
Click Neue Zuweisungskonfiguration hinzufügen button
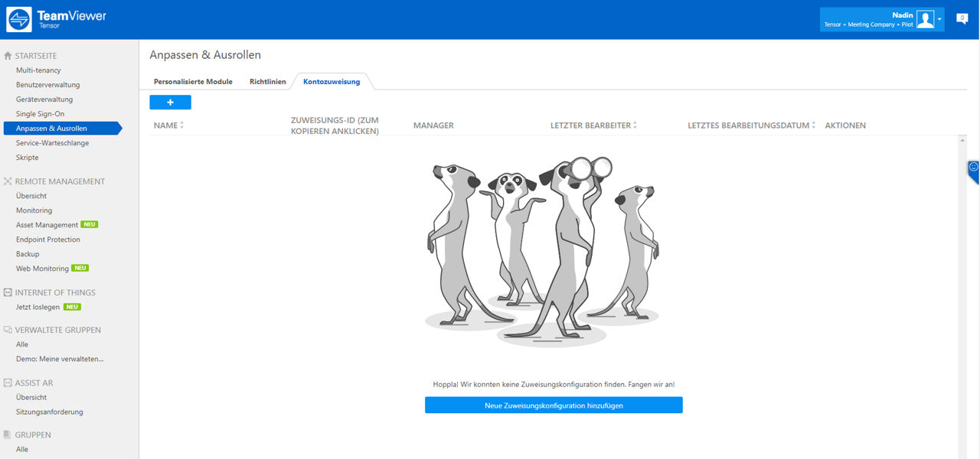coord(554,405)
